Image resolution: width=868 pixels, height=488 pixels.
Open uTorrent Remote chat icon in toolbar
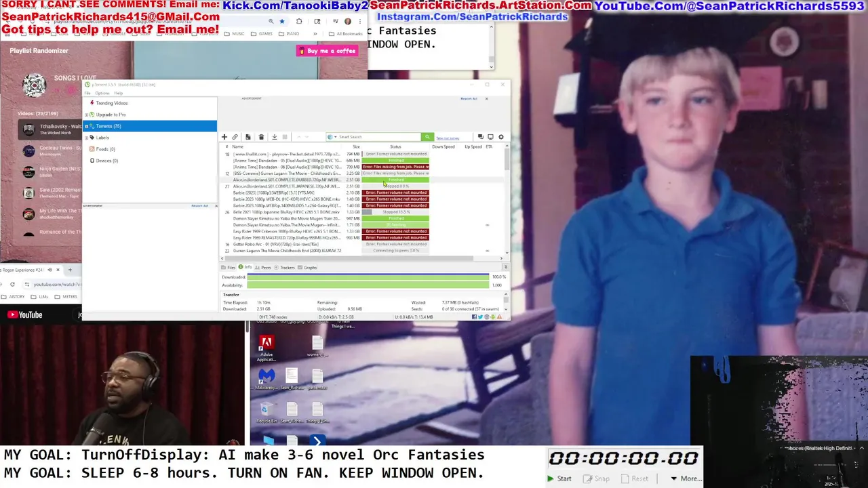[481, 137]
